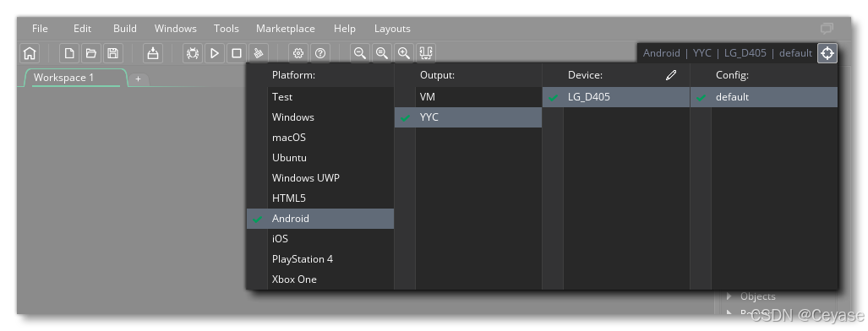Start the debugger with the bug icon

click(x=193, y=53)
